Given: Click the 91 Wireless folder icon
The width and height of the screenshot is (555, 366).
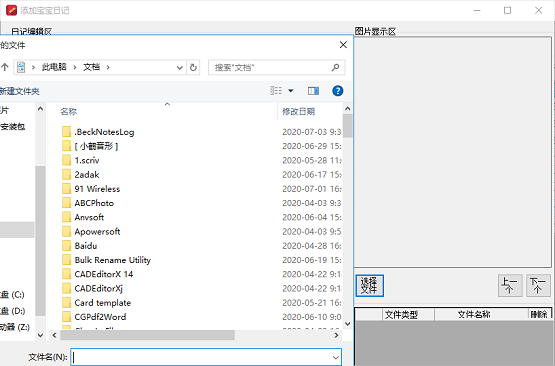Looking at the screenshot, I should pos(66,189).
